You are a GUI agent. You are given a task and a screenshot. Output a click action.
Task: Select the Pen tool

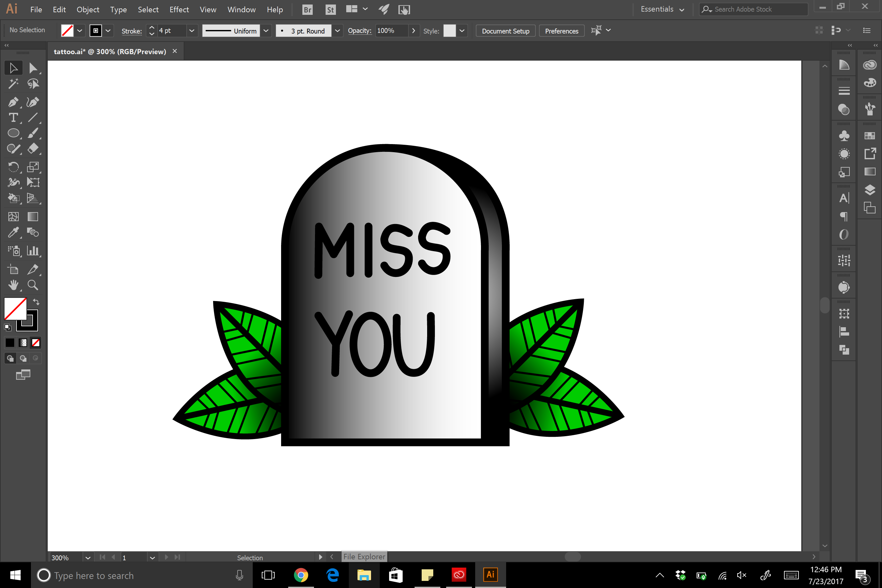pyautogui.click(x=14, y=102)
